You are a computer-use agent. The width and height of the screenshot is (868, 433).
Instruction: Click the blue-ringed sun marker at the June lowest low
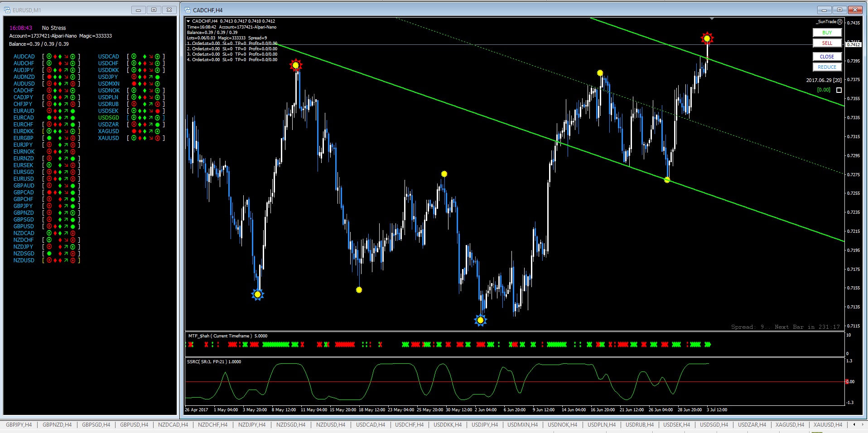click(x=480, y=320)
